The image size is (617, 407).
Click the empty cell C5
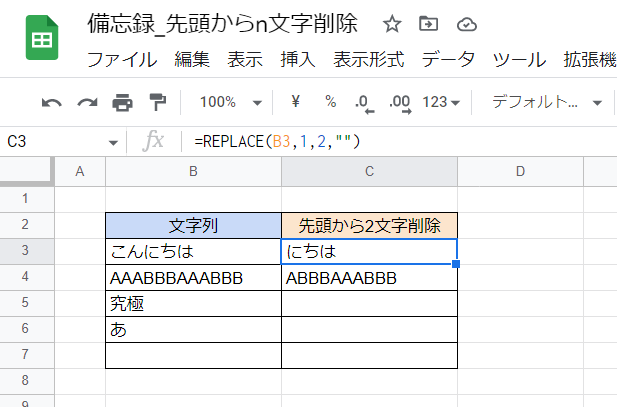pyautogui.click(x=369, y=303)
